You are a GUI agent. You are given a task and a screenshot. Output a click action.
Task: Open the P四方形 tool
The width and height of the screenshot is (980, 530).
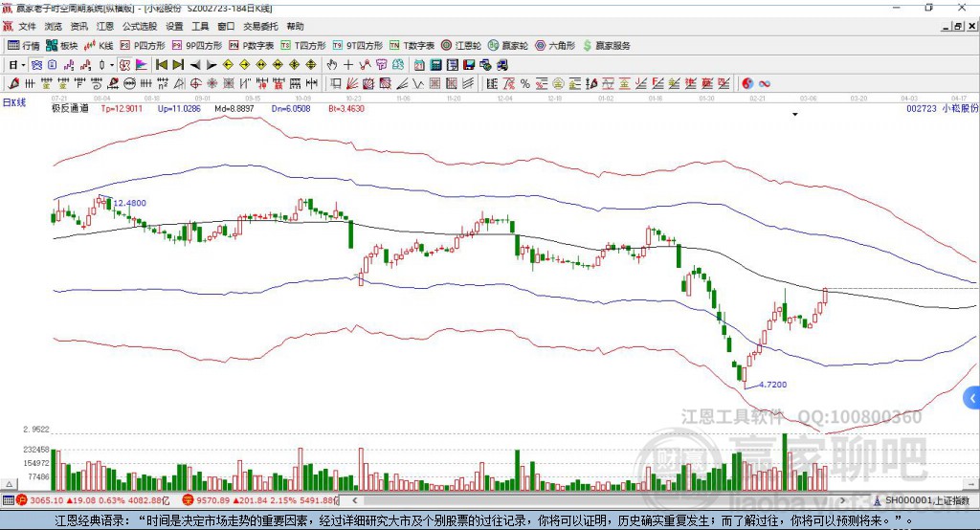point(143,46)
